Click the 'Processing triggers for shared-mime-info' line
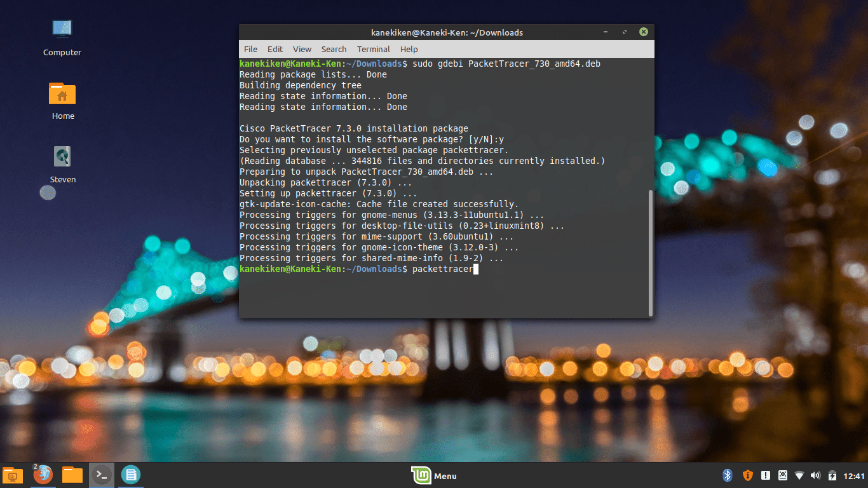The width and height of the screenshot is (868, 488). tap(372, 258)
